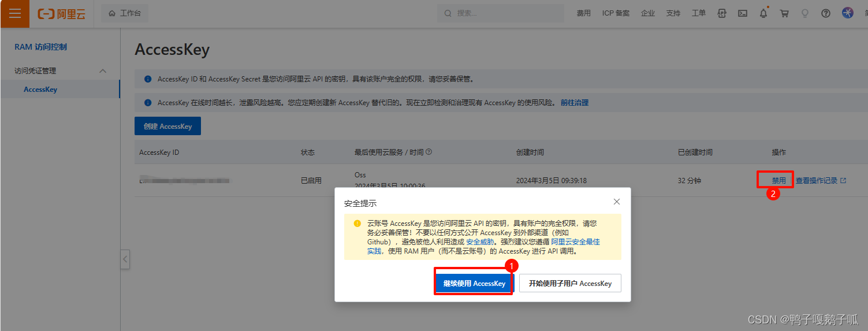Open the help question mark icon
The image size is (868, 331).
pos(826,13)
